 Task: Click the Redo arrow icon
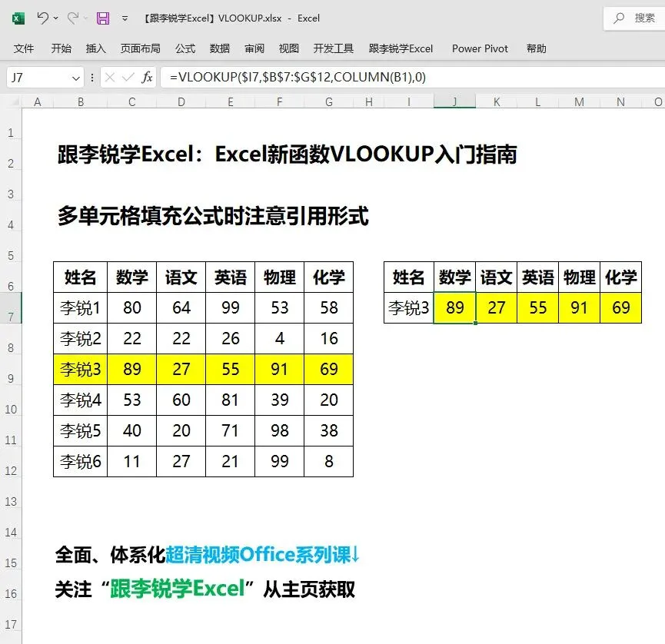(x=73, y=18)
